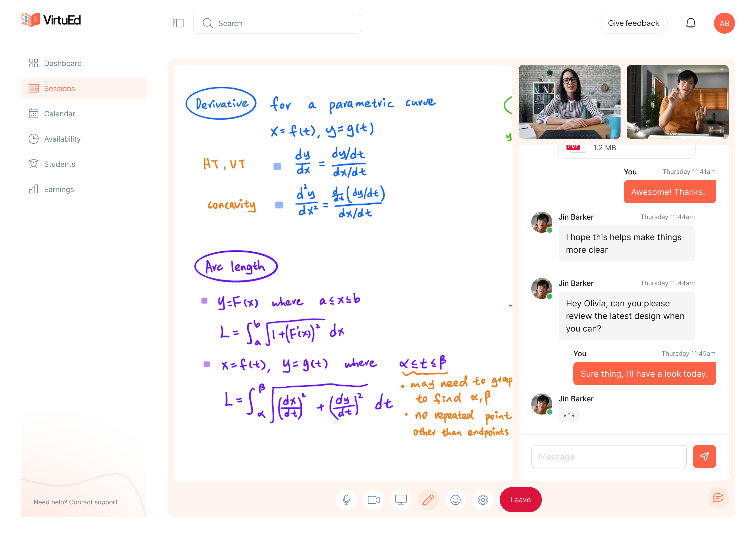Navigate to Calendar section
Viewport: 756px width, 538px height.
(59, 113)
